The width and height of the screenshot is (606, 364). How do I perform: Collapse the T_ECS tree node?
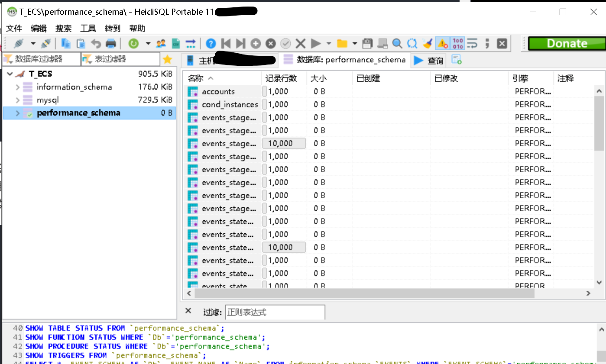click(x=10, y=74)
